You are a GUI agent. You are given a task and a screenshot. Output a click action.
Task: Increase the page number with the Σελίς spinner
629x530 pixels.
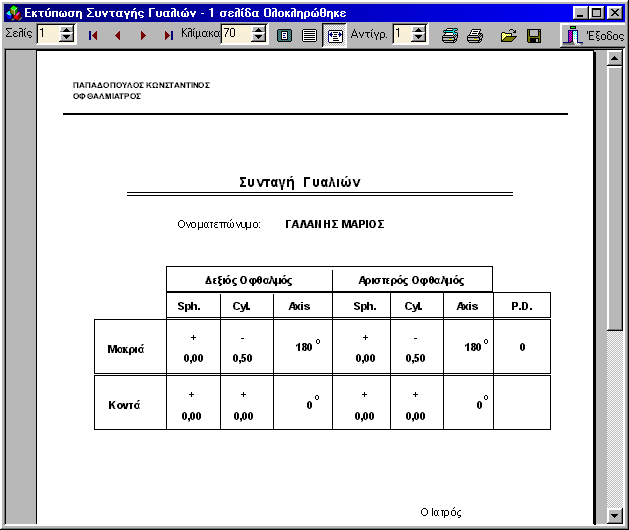pos(67,30)
